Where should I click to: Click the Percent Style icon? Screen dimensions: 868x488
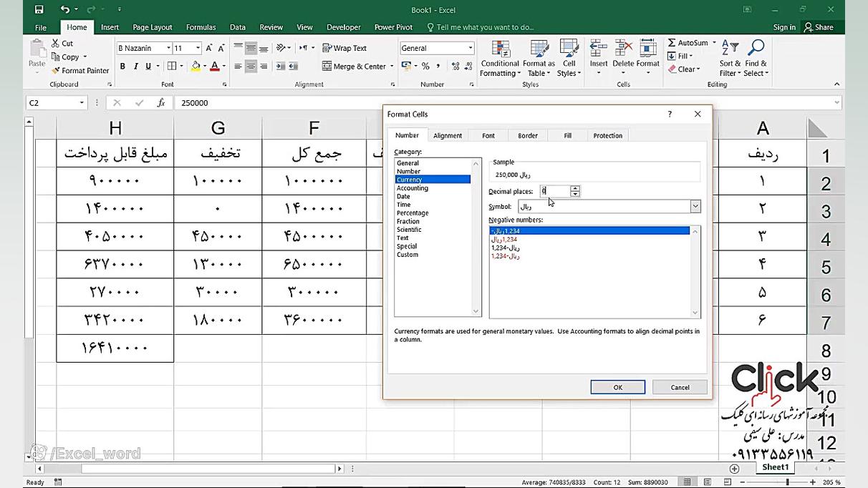[425, 67]
